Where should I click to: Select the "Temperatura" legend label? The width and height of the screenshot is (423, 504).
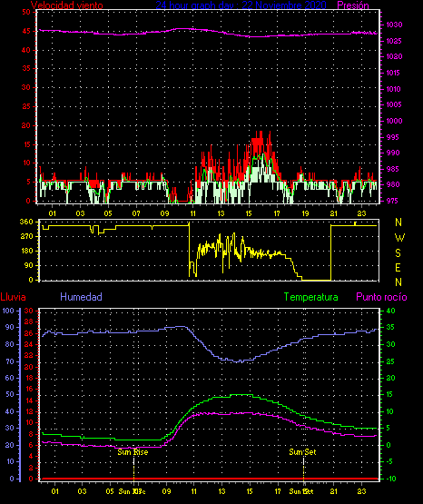(x=311, y=297)
